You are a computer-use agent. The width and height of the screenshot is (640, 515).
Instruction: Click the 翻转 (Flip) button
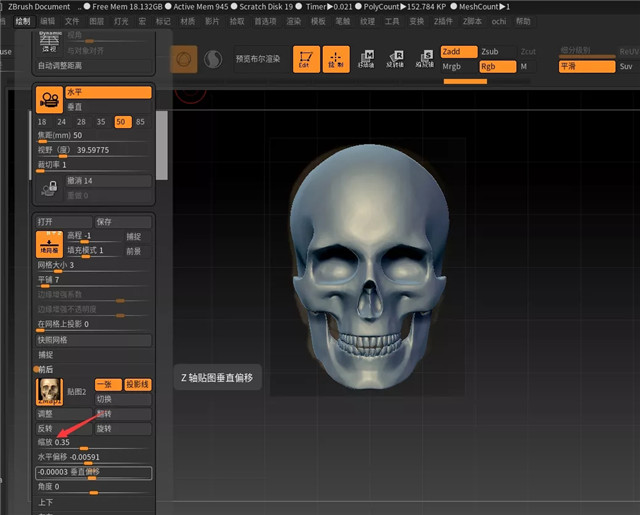click(x=123, y=414)
